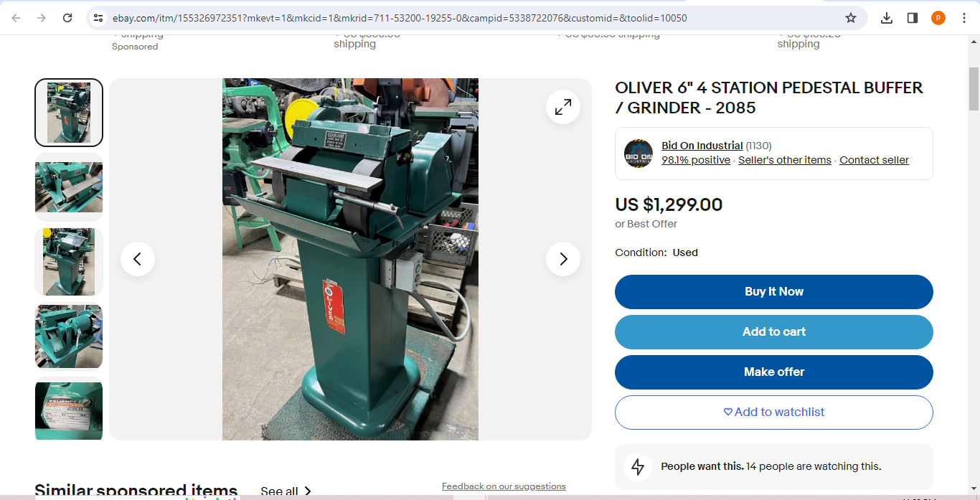The height and width of the screenshot is (500, 980).
Task: Show previous product photo
Action: 138,259
